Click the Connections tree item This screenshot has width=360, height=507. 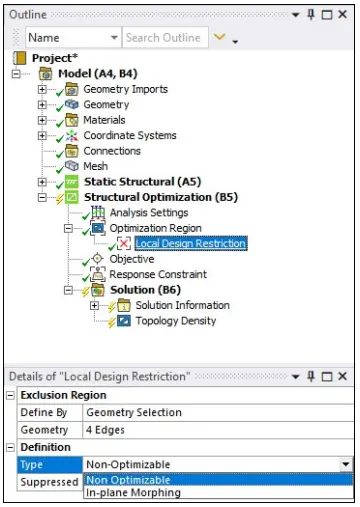(112, 151)
